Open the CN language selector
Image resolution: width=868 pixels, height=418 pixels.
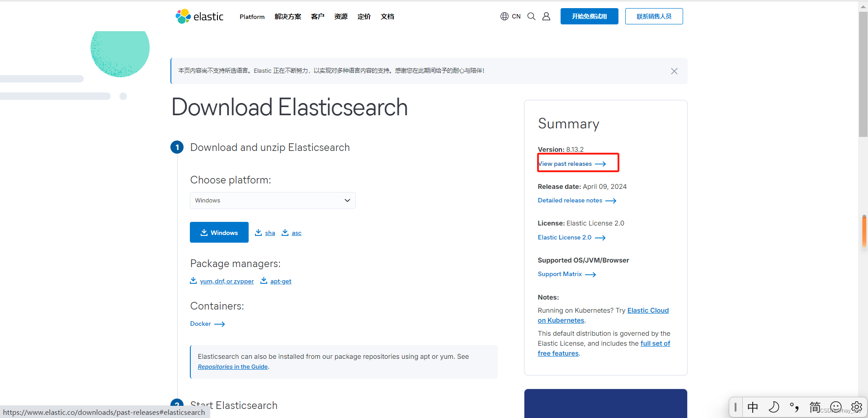click(x=510, y=16)
